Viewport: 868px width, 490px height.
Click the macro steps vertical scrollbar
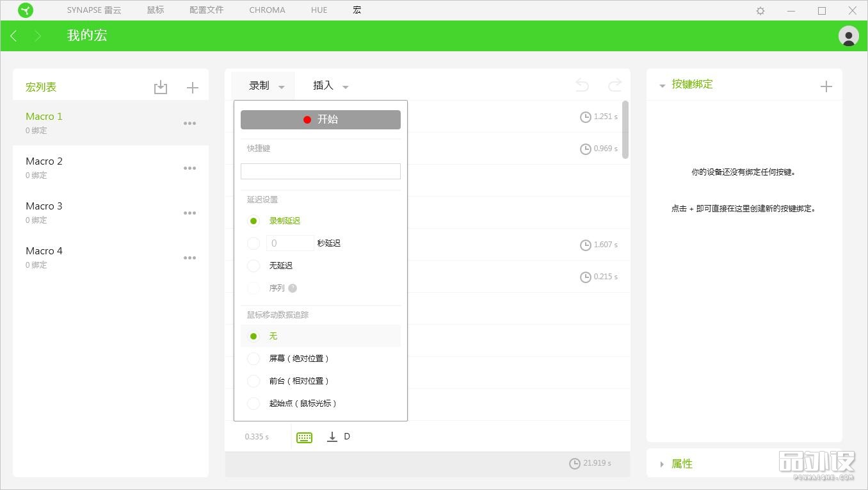point(625,129)
